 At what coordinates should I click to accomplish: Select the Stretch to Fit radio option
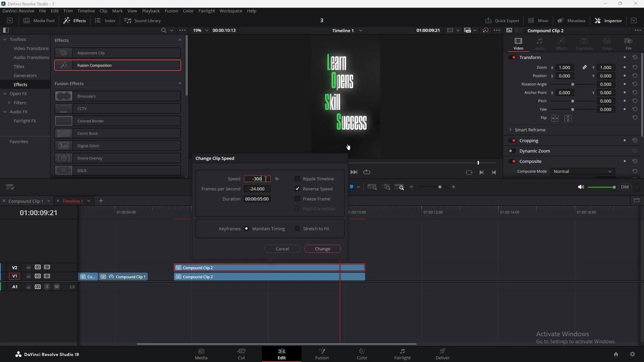(x=297, y=229)
